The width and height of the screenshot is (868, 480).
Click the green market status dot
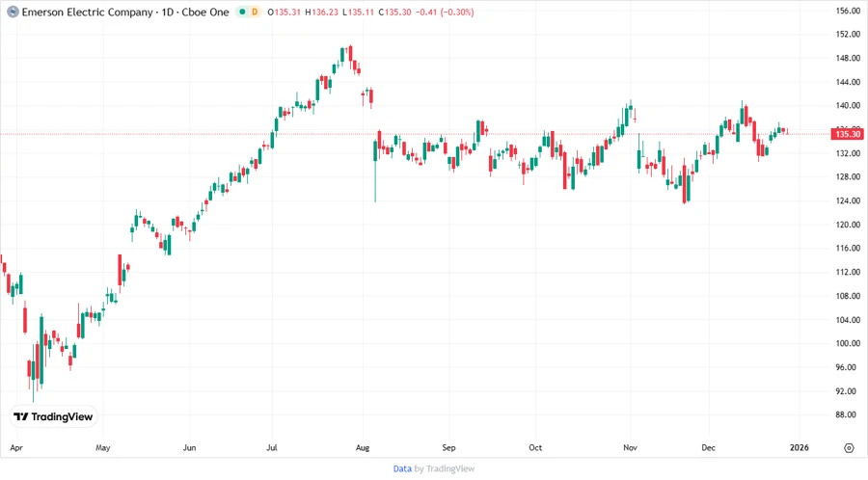pos(242,12)
